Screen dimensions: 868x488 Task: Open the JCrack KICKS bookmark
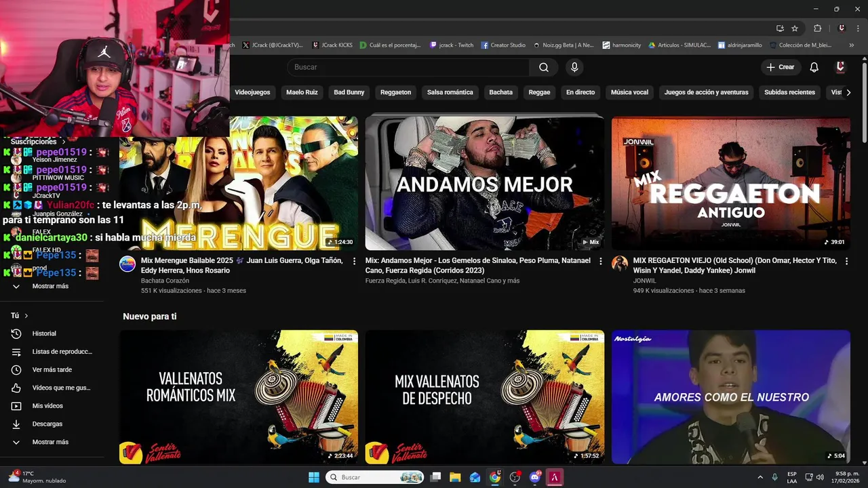click(x=332, y=45)
